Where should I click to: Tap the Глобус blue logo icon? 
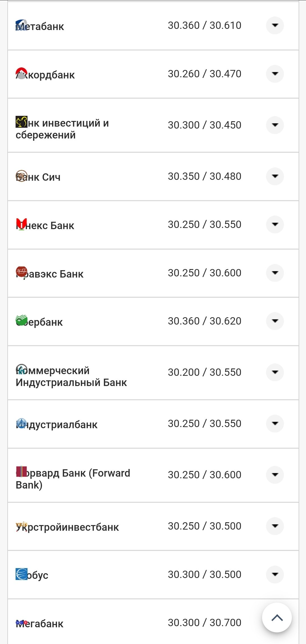[x=22, y=574]
